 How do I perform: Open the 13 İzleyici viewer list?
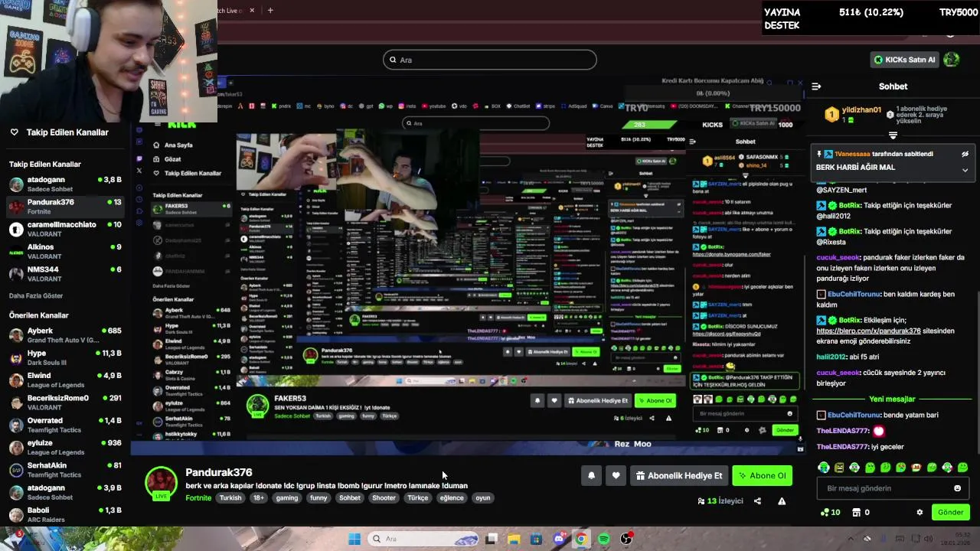(x=720, y=501)
